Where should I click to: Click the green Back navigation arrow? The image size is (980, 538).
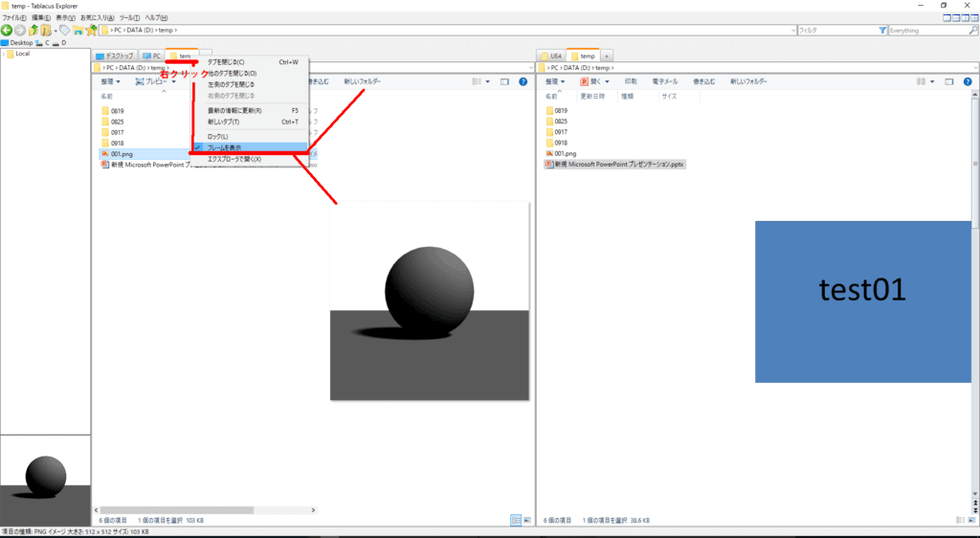(x=7, y=31)
